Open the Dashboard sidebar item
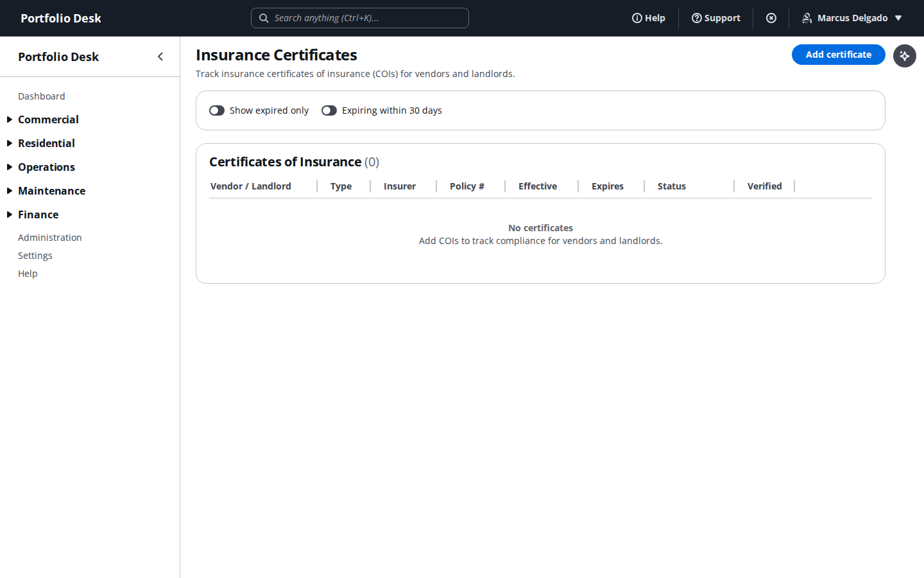 click(x=42, y=96)
